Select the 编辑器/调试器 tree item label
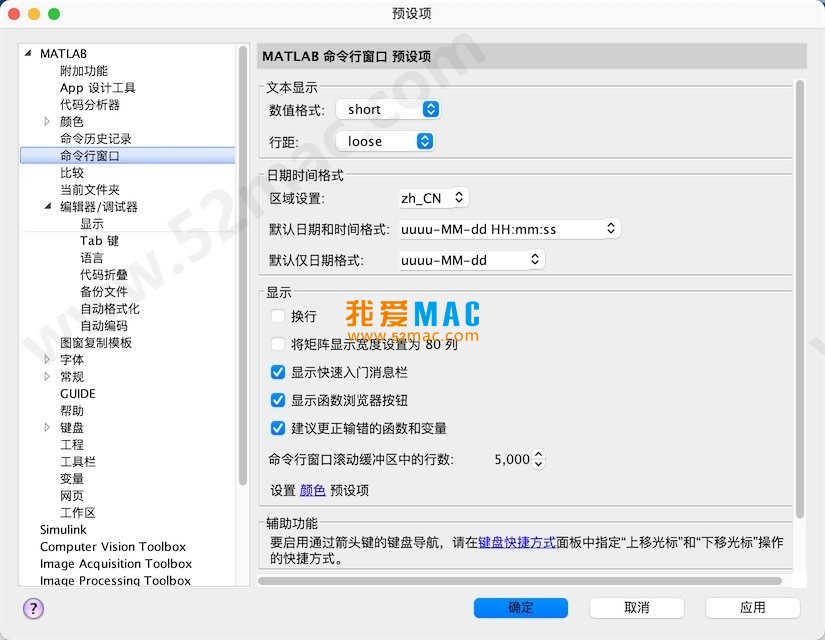Viewport: 825px width, 640px height. pos(98,206)
